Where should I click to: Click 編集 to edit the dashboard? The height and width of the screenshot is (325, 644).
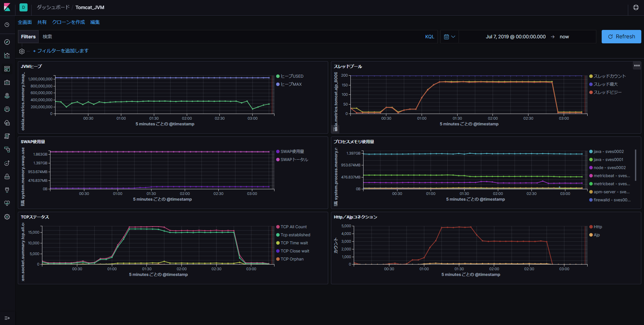(x=95, y=22)
